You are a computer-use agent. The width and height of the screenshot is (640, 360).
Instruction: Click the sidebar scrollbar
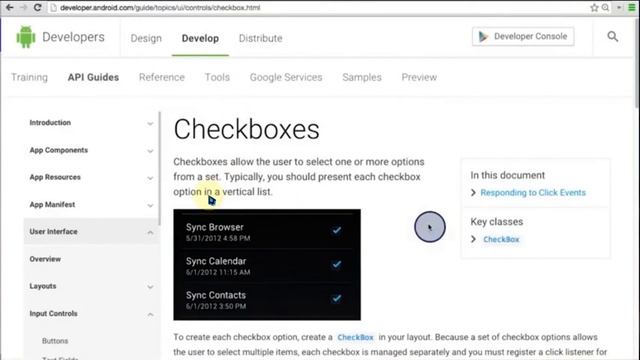[x=160, y=168]
